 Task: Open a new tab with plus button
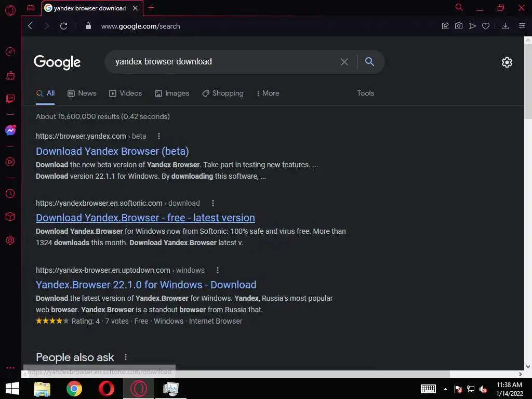(151, 7)
